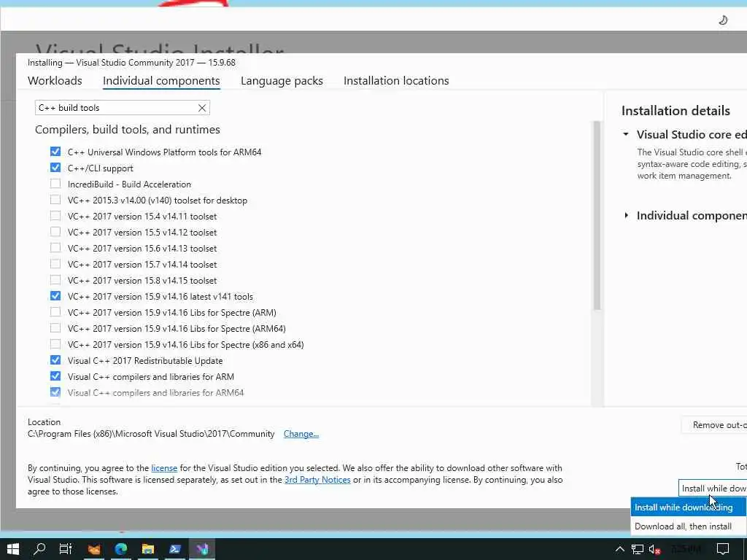
Task: Click the muted volume tray icon
Action: click(654, 549)
